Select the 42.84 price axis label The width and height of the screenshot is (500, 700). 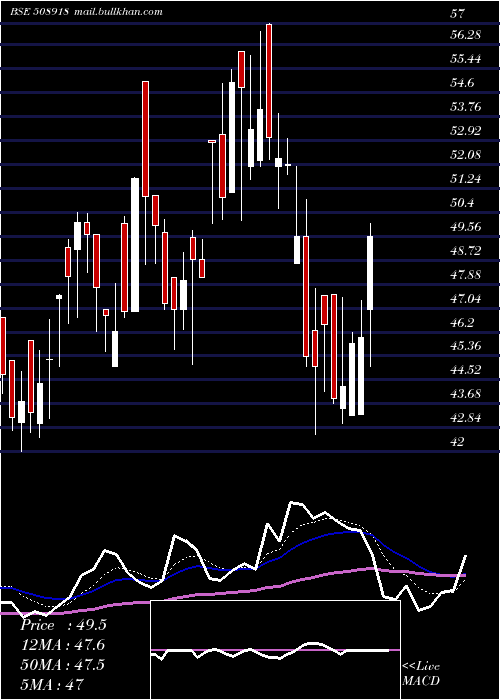click(x=466, y=419)
